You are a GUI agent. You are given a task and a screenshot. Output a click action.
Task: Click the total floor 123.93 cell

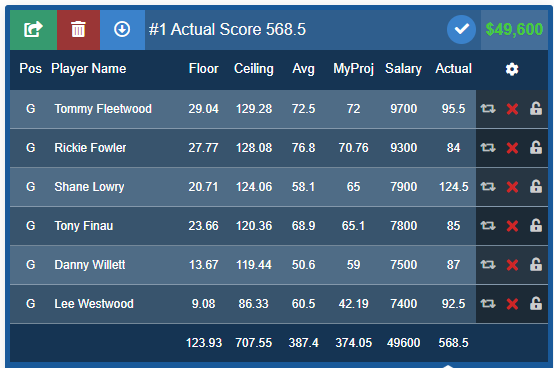click(x=204, y=343)
